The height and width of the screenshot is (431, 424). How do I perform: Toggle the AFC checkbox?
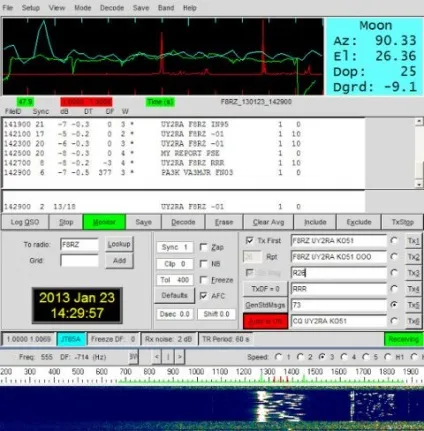tap(203, 296)
